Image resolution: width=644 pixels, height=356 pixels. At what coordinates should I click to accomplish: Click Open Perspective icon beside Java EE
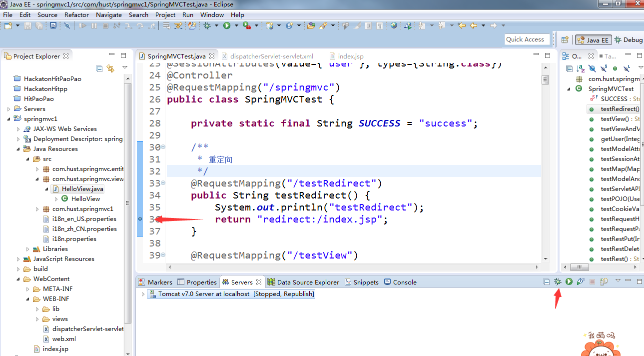pos(565,40)
